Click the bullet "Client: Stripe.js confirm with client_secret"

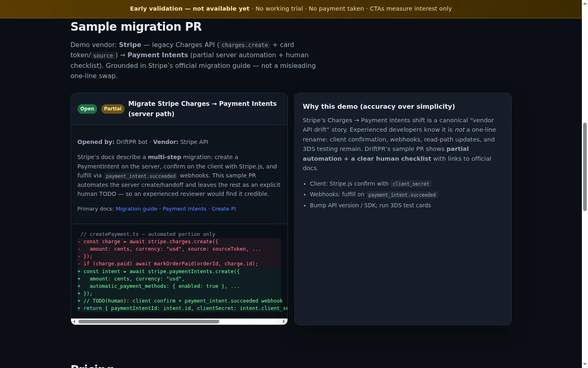pos(370,184)
